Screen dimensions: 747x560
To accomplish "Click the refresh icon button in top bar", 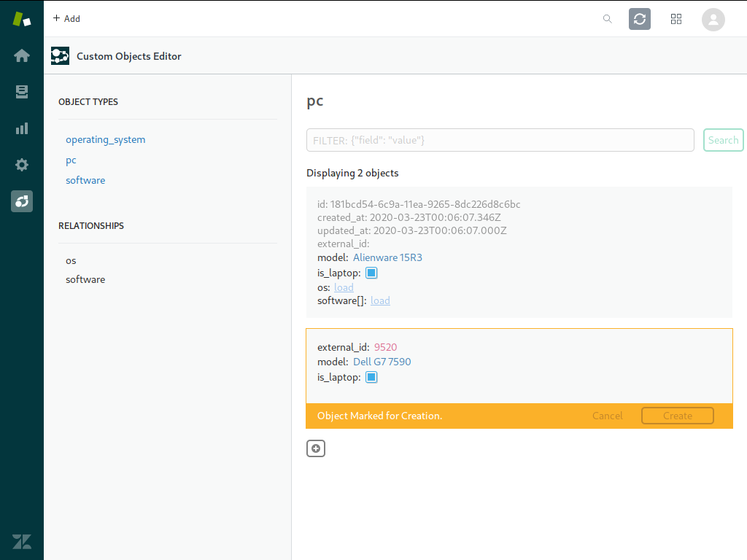I will click(x=640, y=19).
